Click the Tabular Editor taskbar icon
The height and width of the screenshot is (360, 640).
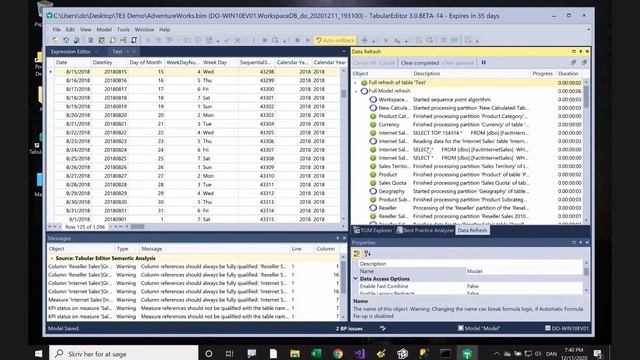(x=467, y=353)
